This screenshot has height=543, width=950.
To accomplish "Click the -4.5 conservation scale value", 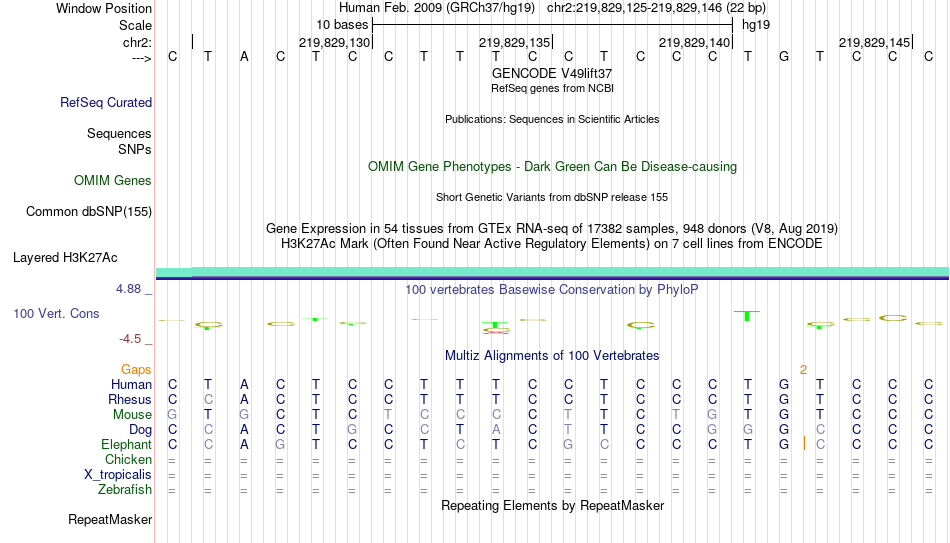I will 130,339.
